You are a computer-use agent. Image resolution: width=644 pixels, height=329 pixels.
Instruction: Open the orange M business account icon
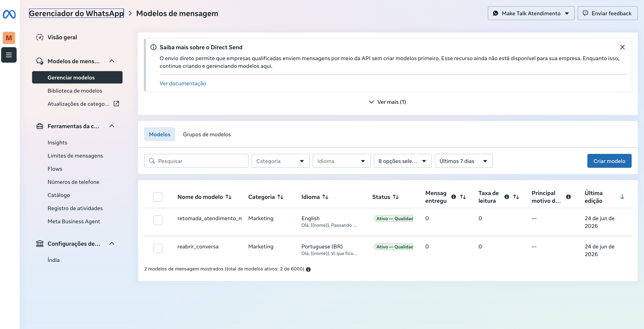tap(9, 38)
